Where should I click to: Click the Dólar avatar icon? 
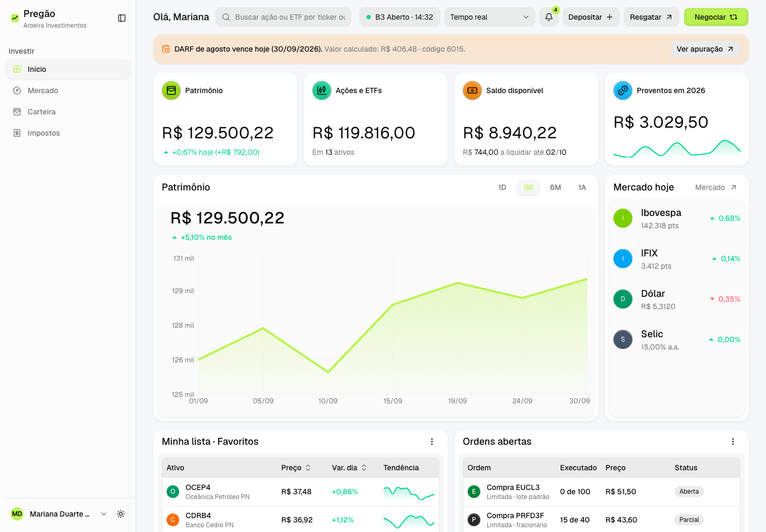point(623,299)
